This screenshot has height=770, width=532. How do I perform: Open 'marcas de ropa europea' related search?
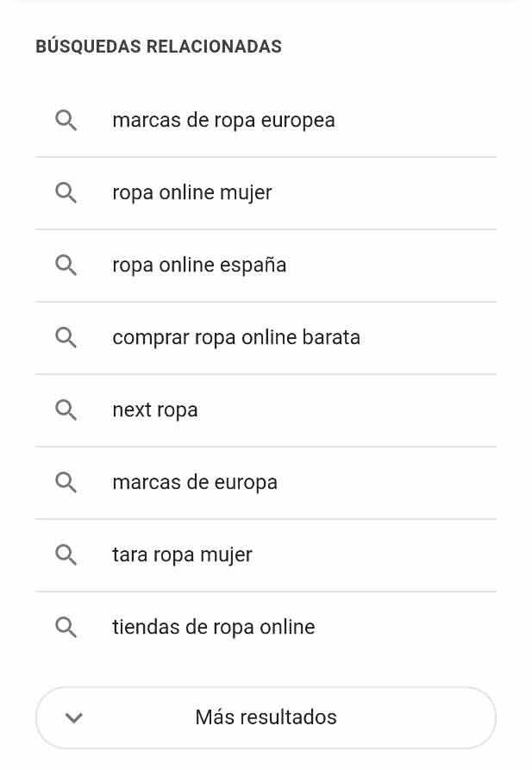coord(223,121)
